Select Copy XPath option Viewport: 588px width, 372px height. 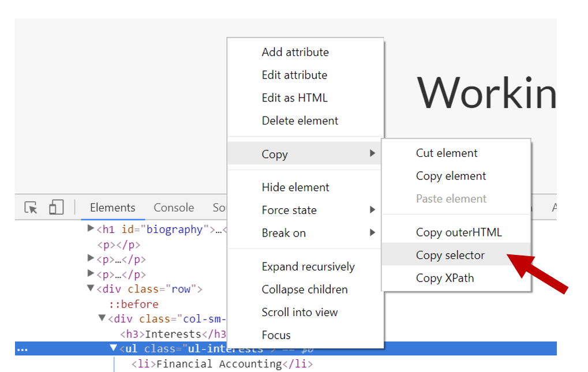pos(445,277)
